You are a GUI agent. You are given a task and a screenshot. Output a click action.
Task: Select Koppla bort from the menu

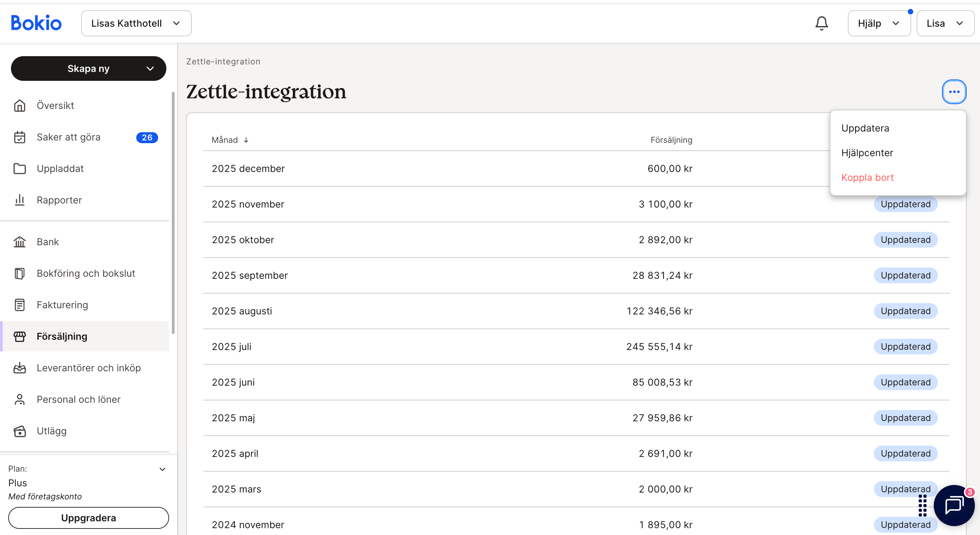coord(867,177)
